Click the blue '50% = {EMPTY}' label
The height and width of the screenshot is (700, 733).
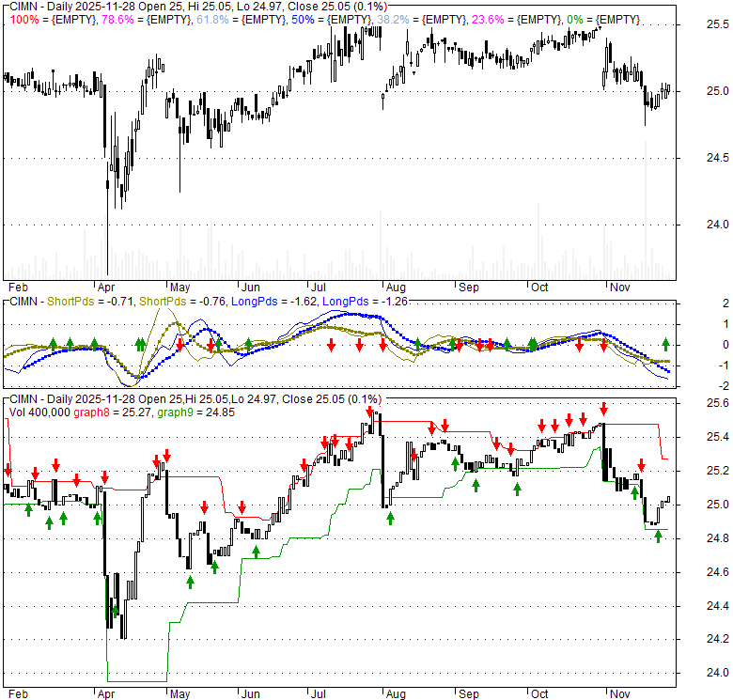coord(331,20)
